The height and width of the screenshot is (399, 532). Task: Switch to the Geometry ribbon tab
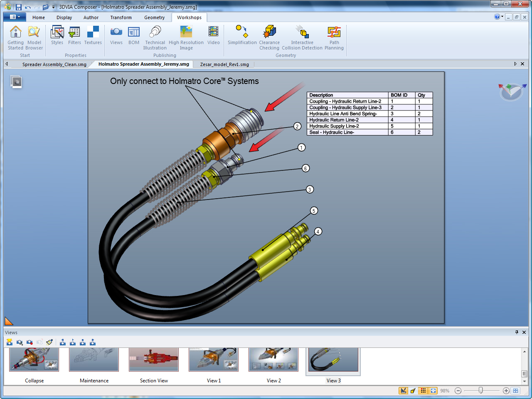(x=154, y=17)
